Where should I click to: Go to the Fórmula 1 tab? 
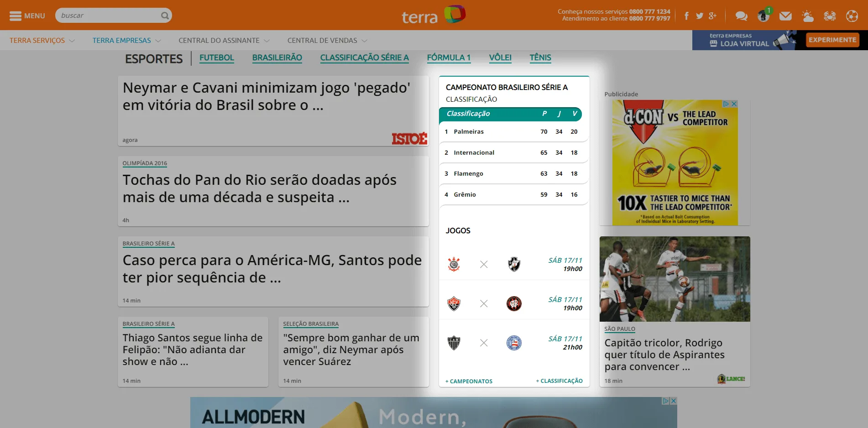point(449,58)
